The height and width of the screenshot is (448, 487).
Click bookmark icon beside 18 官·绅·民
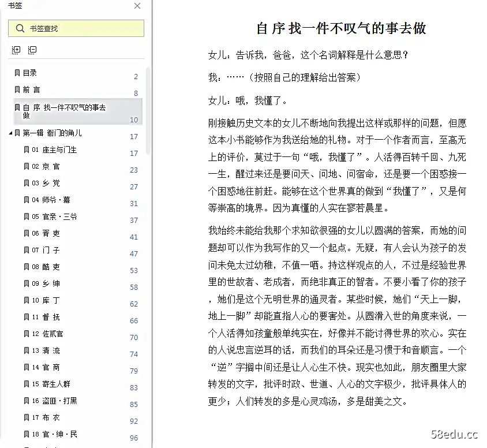pos(27,434)
